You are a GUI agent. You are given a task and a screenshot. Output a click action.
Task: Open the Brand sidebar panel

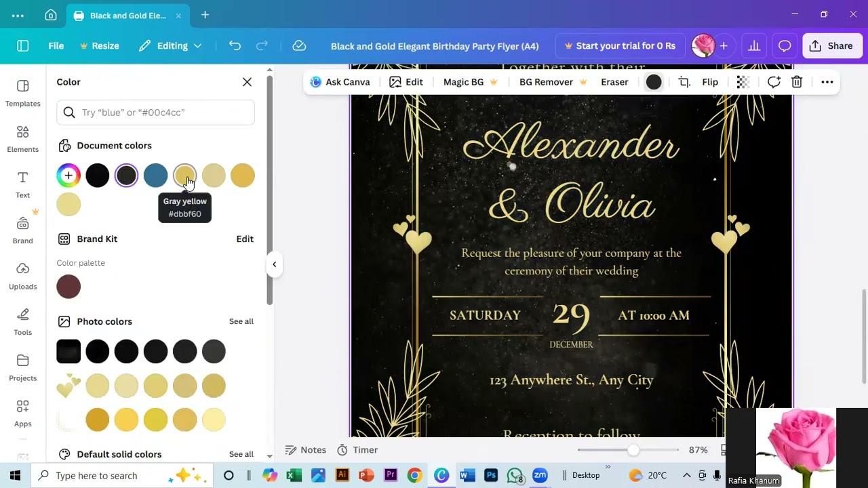[23, 230]
